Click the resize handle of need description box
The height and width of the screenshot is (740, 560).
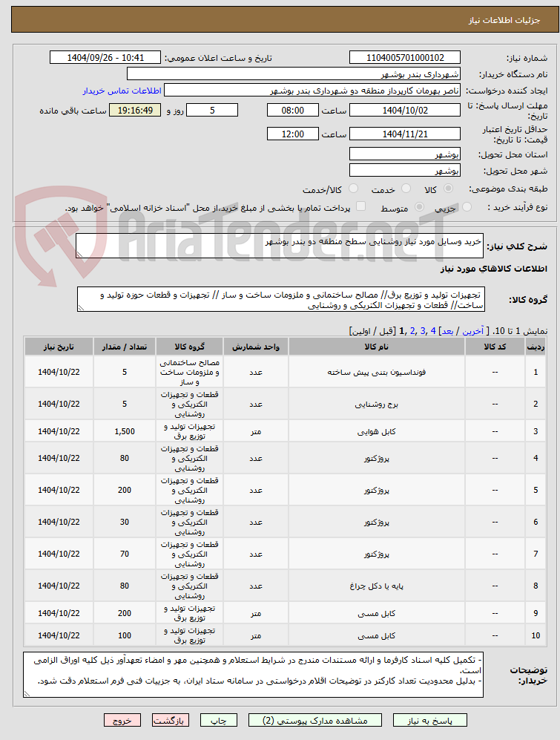[x=79, y=255]
